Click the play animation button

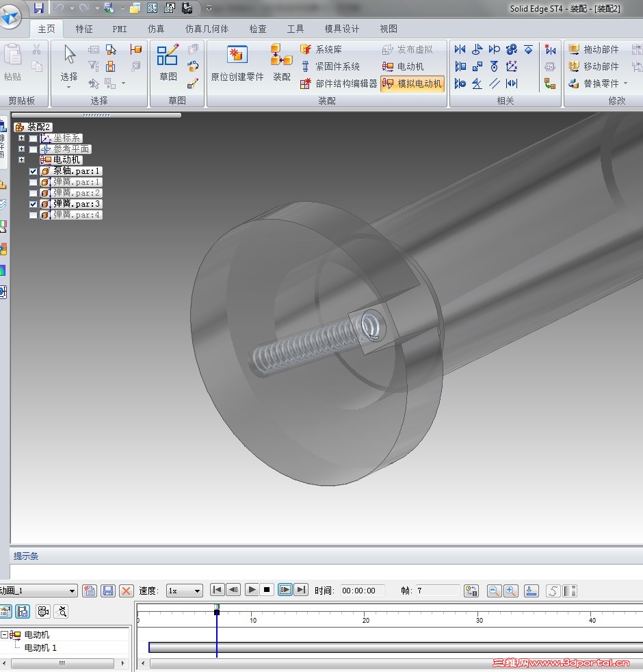coord(252,590)
